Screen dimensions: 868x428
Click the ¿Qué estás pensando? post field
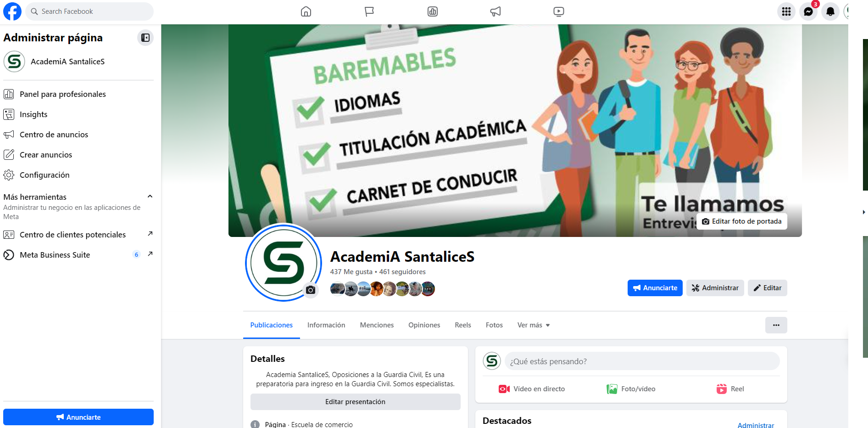pos(642,361)
